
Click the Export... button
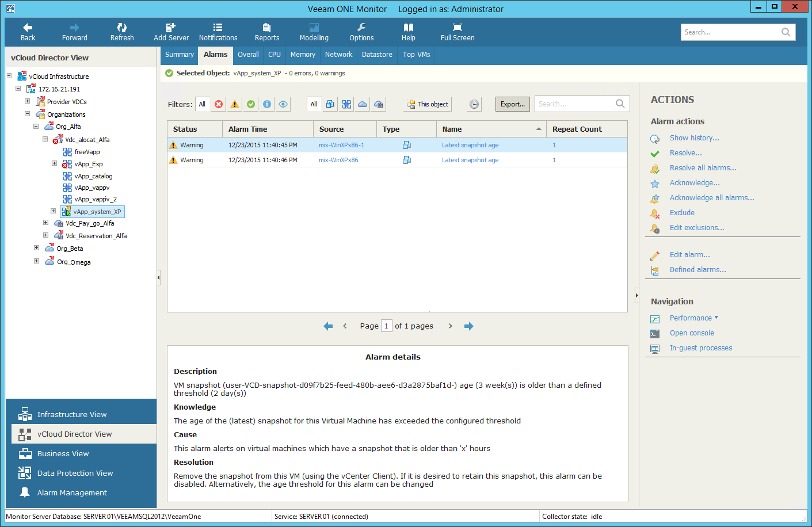point(513,104)
